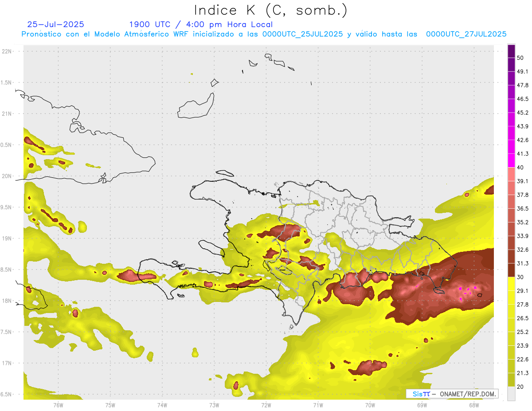Pick the salmon band between 39.1 and 40

coord(511,174)
